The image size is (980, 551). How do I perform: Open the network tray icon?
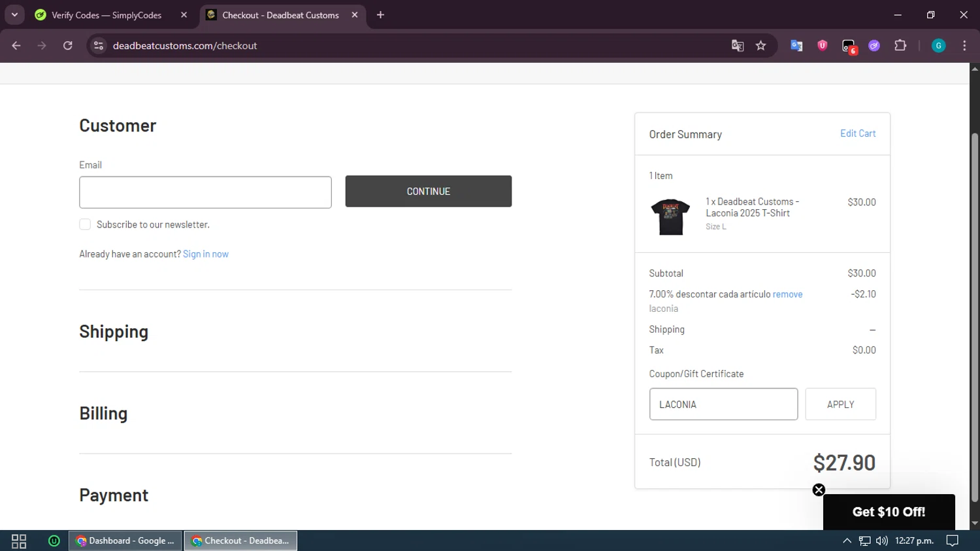[864, 541]
